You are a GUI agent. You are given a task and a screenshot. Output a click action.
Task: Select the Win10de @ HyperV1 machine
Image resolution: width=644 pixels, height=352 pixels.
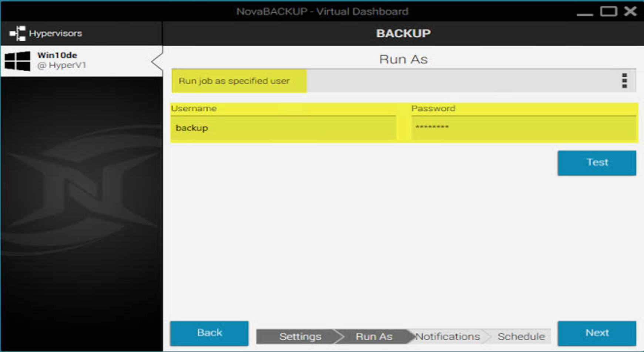point(81,61)
